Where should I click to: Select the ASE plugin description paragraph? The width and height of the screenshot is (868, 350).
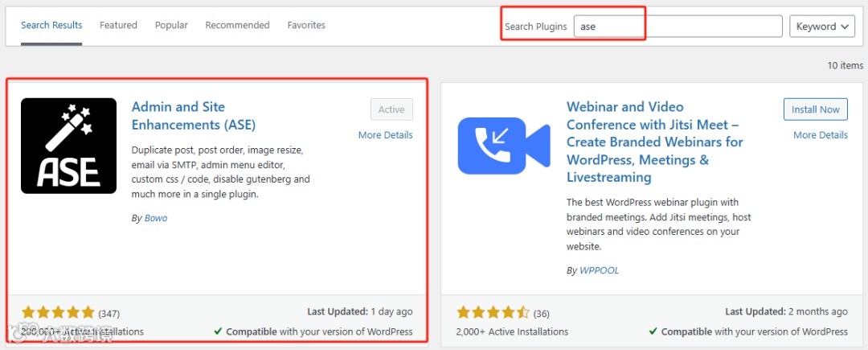(221, 172)
